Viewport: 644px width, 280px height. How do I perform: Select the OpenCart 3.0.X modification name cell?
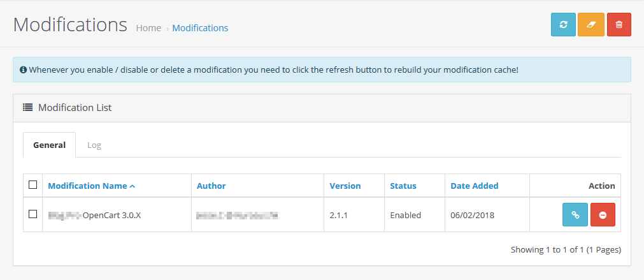click(x=111, y=215)
